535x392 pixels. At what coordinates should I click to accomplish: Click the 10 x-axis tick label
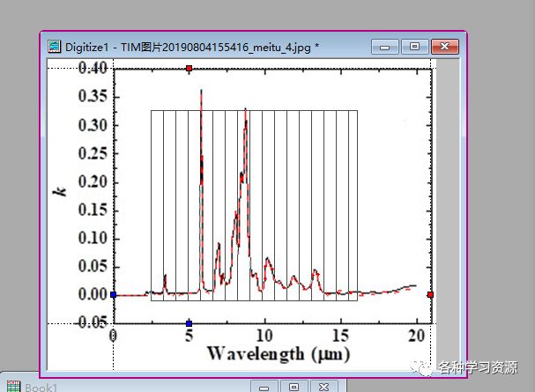264,336
